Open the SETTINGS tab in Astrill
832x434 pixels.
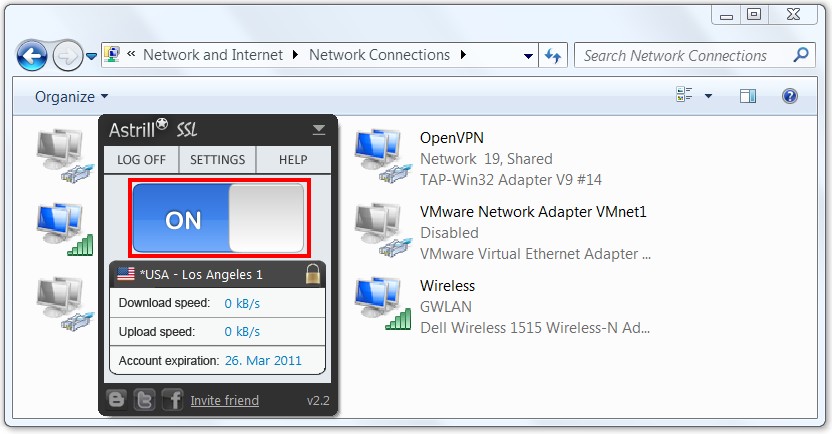218,160
